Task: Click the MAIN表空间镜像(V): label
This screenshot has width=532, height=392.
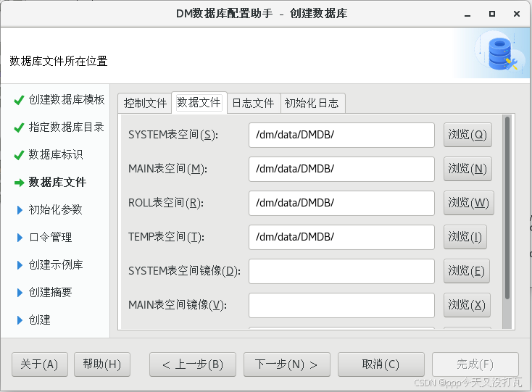Action: pos(178,305)
